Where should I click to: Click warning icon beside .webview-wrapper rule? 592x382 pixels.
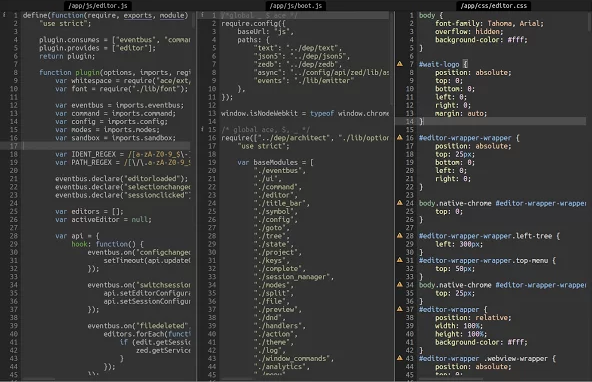tap(399, 358)
